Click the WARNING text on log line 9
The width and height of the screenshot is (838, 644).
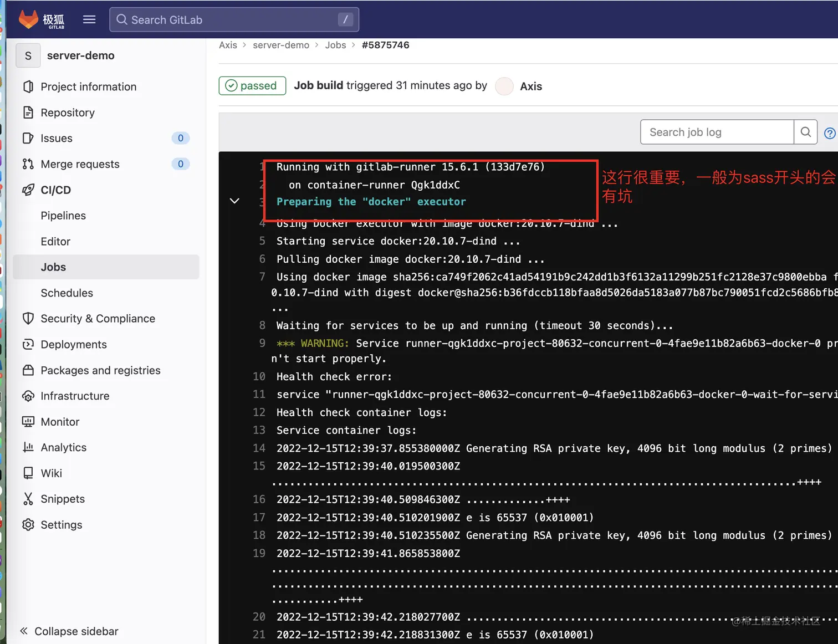(x=325, y=343)
